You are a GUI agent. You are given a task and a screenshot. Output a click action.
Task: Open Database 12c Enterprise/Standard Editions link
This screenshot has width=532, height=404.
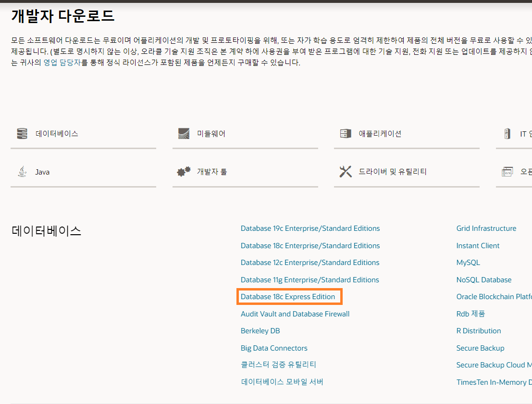point(310,263)
